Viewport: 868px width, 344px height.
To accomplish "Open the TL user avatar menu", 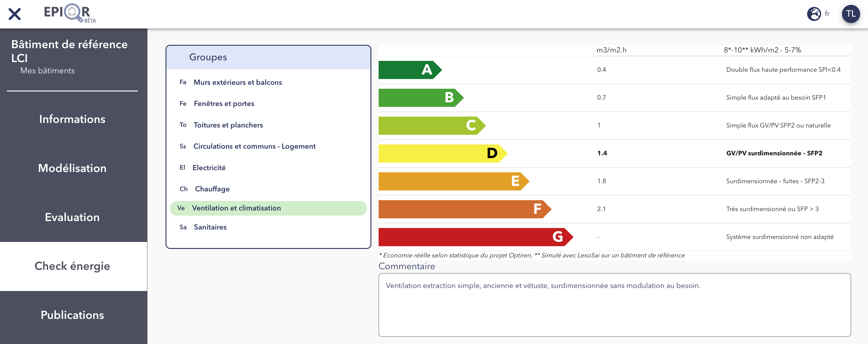I will coord(851,14).
